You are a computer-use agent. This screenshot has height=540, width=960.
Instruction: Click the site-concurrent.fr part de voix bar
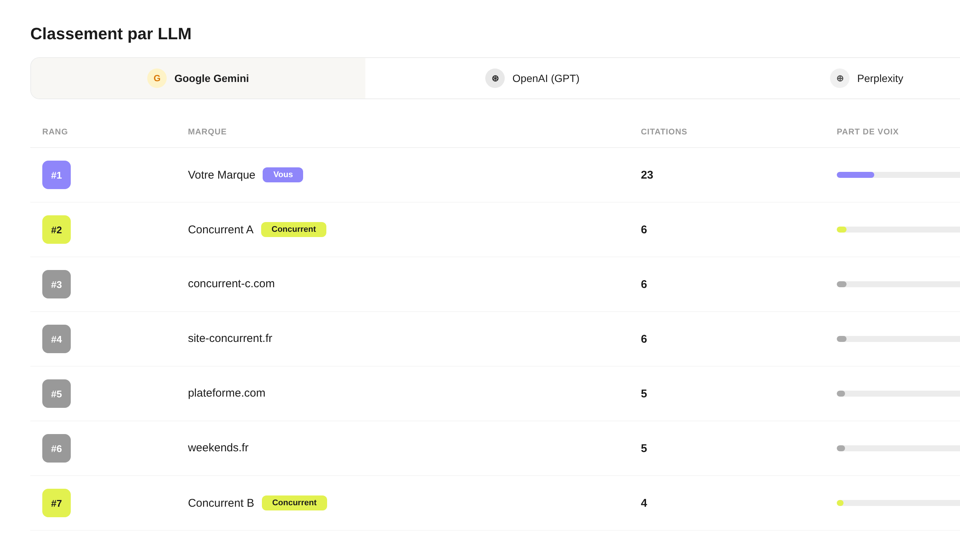pos(898,339)
